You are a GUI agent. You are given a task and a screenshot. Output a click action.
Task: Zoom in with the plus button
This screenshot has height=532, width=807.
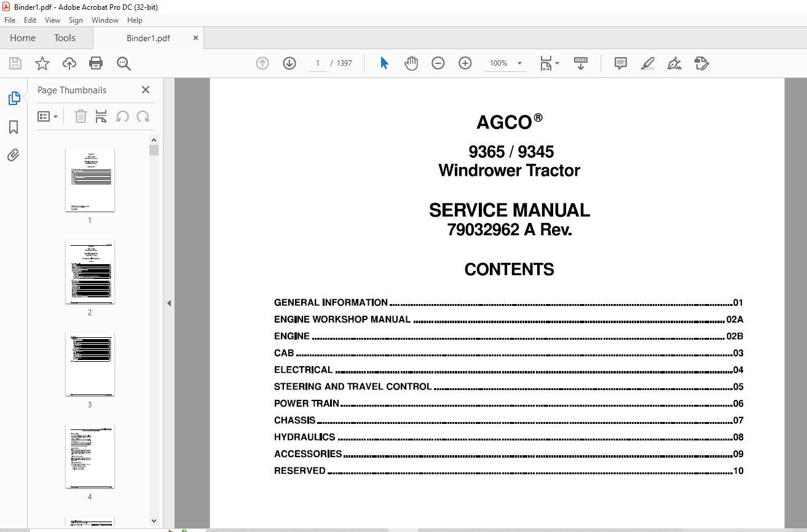coord(465,63)
